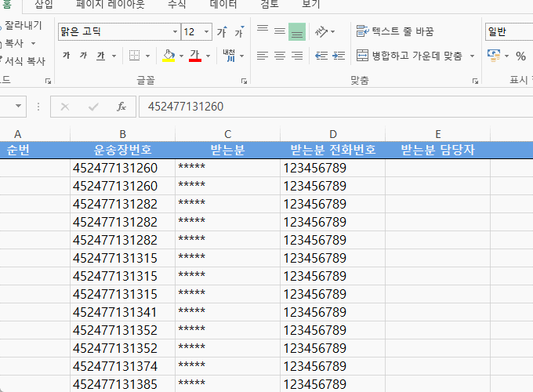Apply red font color
The image size is (533, 392).
click(195, 56)
